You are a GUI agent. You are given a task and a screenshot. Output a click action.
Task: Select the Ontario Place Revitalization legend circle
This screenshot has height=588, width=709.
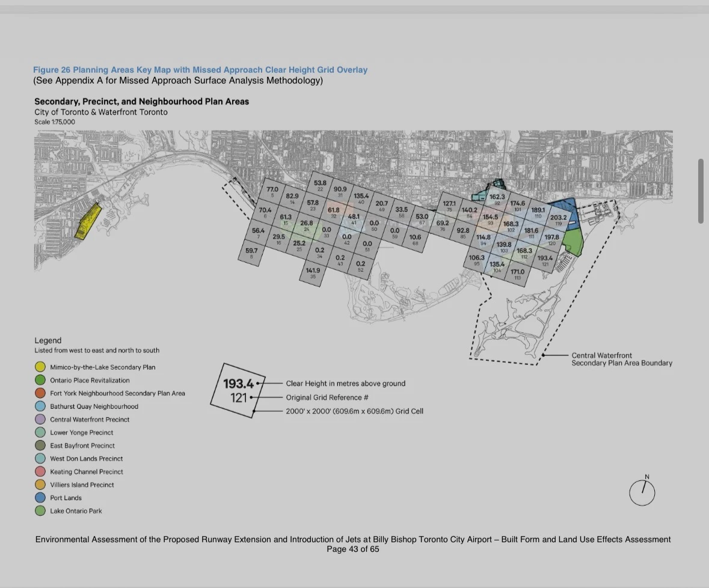tap(40, 380)
